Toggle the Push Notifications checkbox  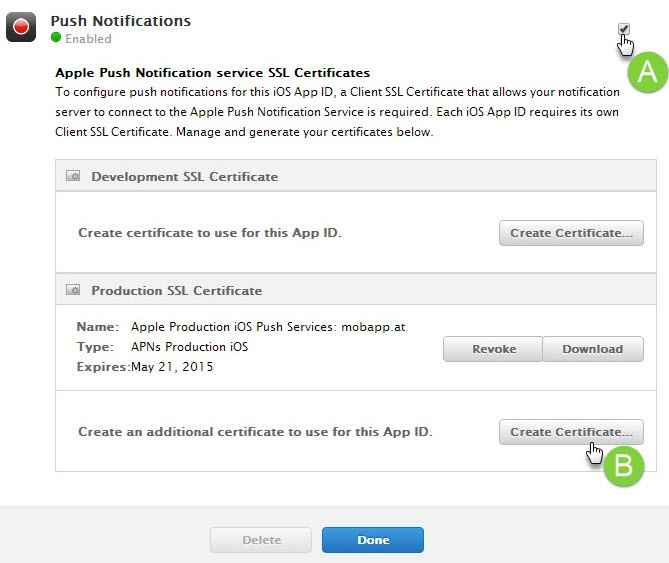coord(624,29)
